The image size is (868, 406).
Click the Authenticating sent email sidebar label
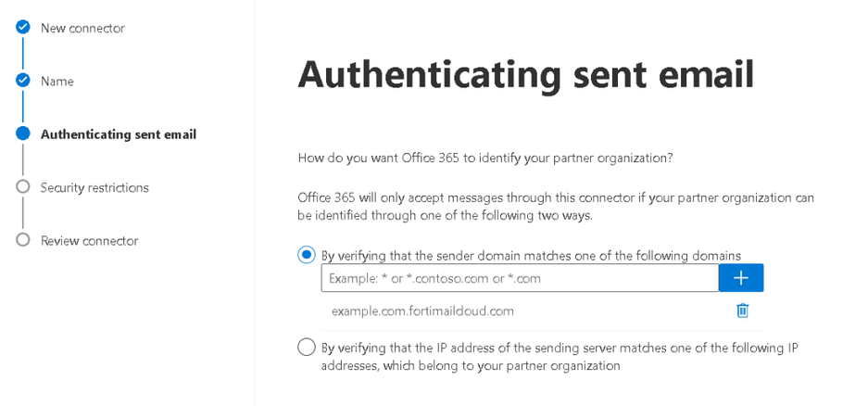[x=118, y=134]
